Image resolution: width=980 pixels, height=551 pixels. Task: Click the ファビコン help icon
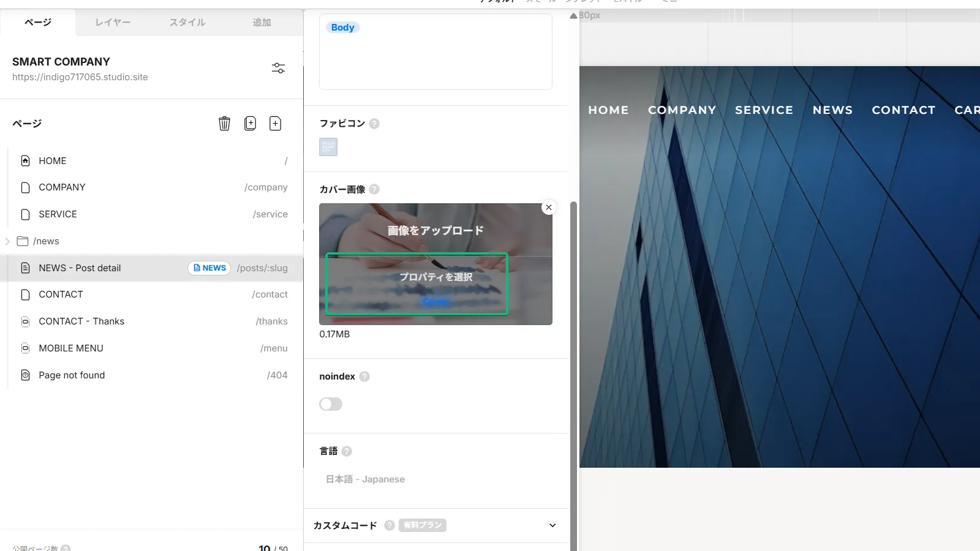(x=374, y=123)
